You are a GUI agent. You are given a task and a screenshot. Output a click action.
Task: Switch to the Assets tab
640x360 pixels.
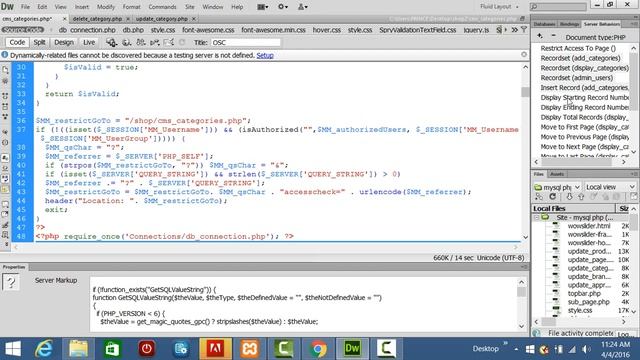point(557,174)
